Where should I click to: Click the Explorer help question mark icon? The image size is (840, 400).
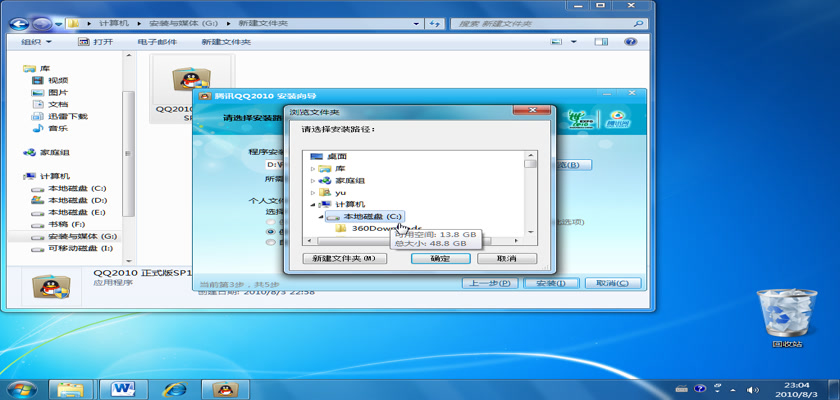(631, 42)
